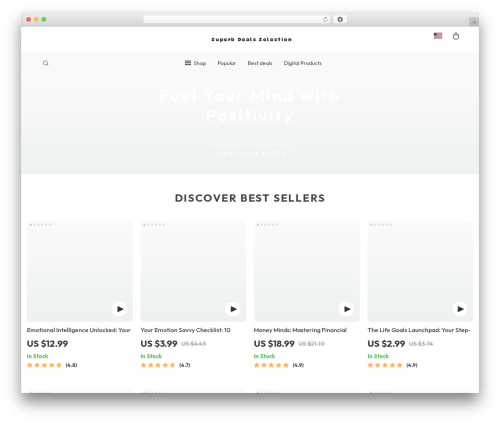Viewport: 500px width, 423px height.
Task: Click the Money Minds product image
Action: click(x=307, y=271)
